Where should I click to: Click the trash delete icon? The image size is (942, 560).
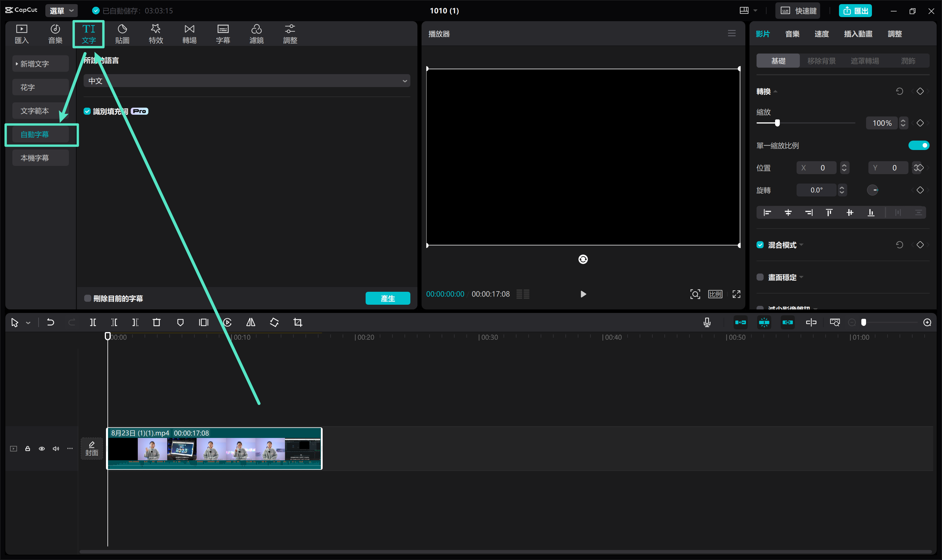pyautogui.click(x=156, y=322)
